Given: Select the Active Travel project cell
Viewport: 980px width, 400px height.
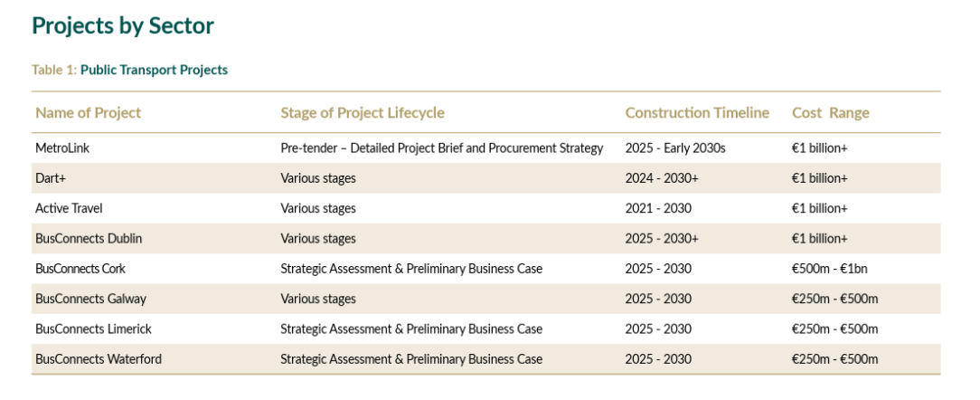Looking at the screenshot, I should (71, 208).
